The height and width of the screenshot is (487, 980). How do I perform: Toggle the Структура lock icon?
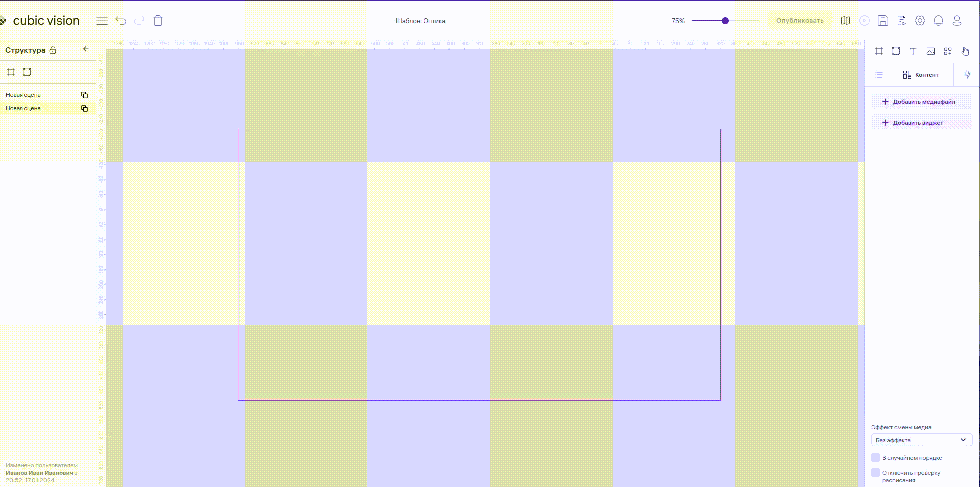53,50
